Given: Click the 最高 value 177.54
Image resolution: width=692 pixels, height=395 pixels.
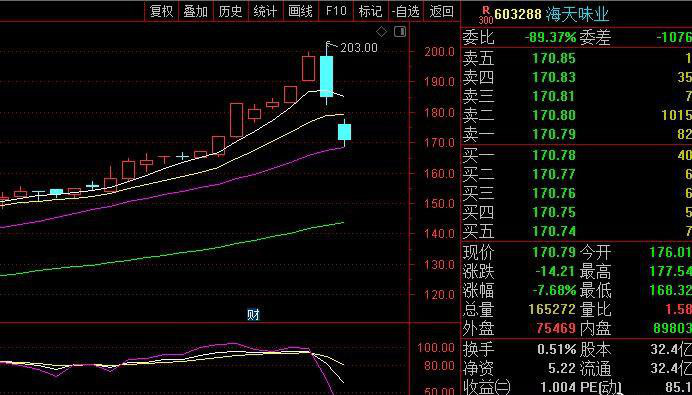Looking at the screenshot, I should pyautogui.click(x=671, y=271).
